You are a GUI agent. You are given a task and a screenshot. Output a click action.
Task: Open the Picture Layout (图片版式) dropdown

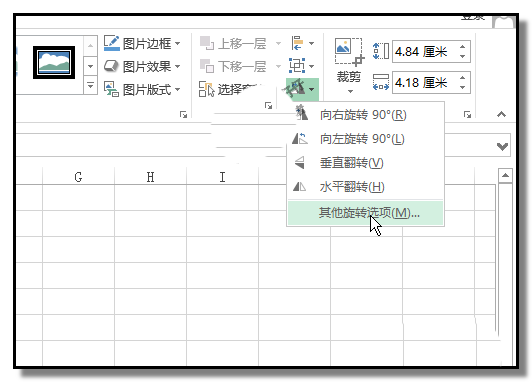[x=142, y=90]
